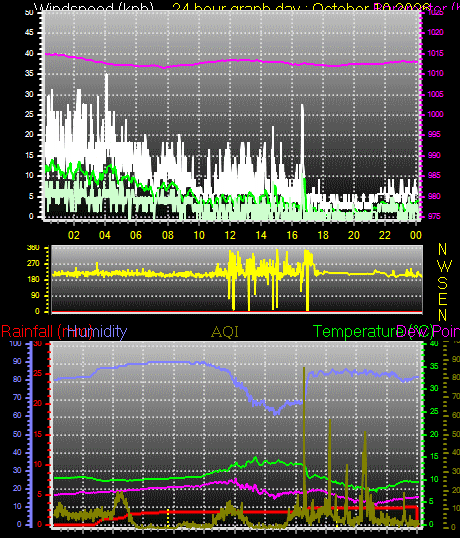Click the 360 wind direction axis label

tap(33, 248)
